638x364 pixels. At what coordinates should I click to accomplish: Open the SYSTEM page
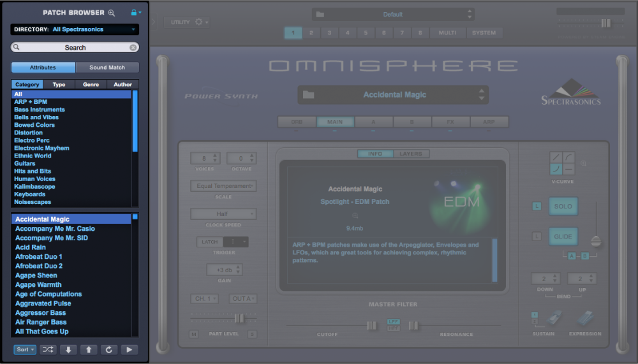point(484,33)
